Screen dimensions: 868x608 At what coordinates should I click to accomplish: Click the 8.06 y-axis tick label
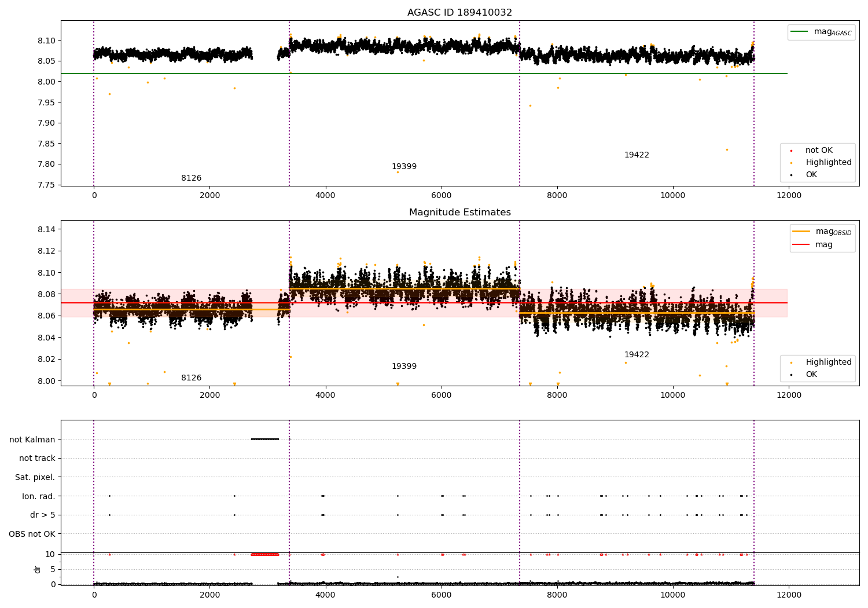pyautogui.click(x=46, y=316)
